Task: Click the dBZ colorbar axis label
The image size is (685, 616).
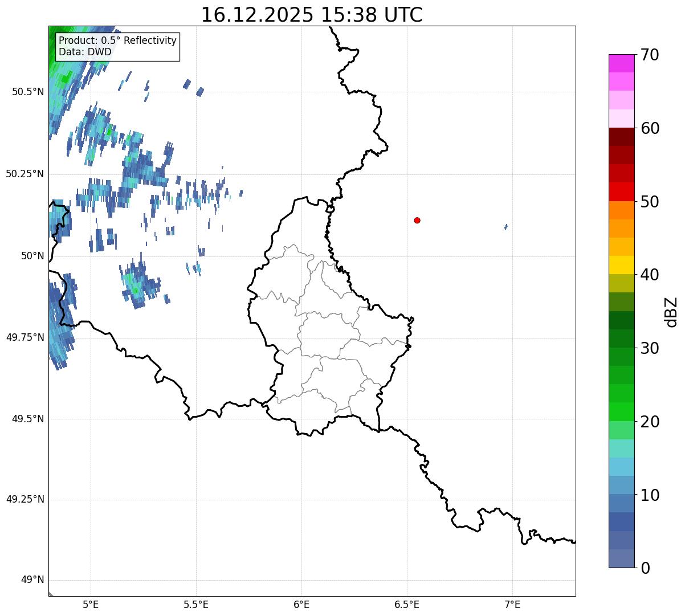Action: click(x=672, y=312)
